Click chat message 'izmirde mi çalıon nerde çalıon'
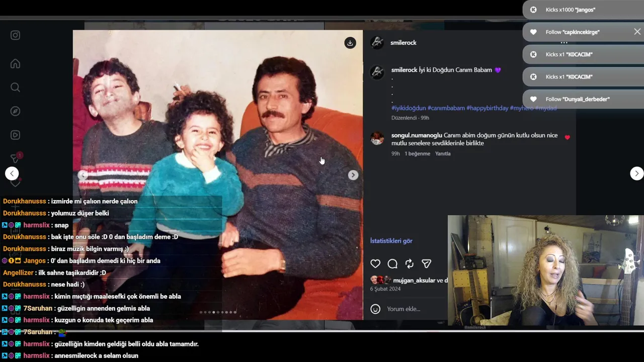 coord(94,201)
